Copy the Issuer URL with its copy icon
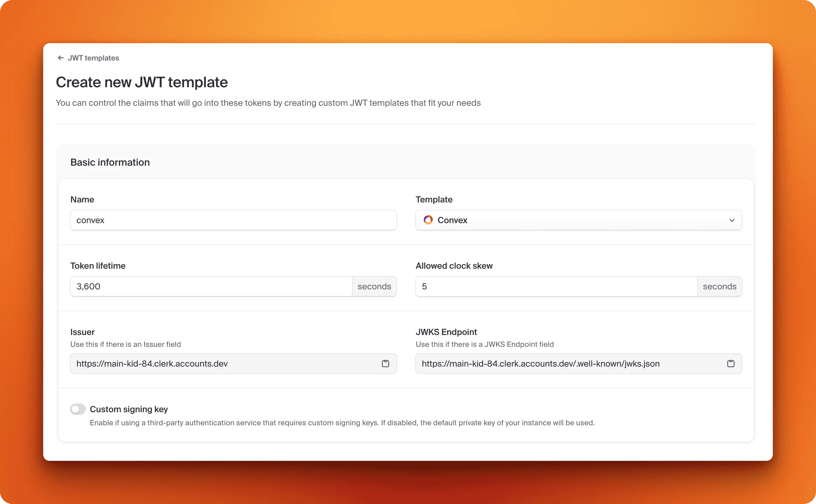This screenshot has width=816, height=504. click(386, 364)
